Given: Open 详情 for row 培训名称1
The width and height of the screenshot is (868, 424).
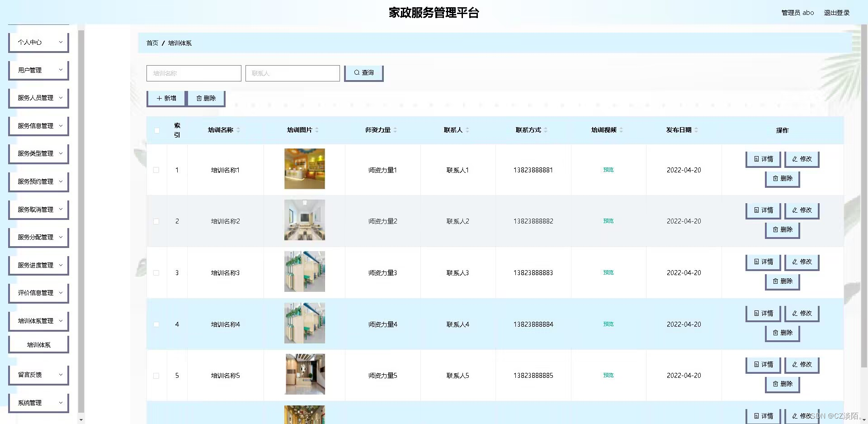Looking at the screenshot, I should click(764, 159).
